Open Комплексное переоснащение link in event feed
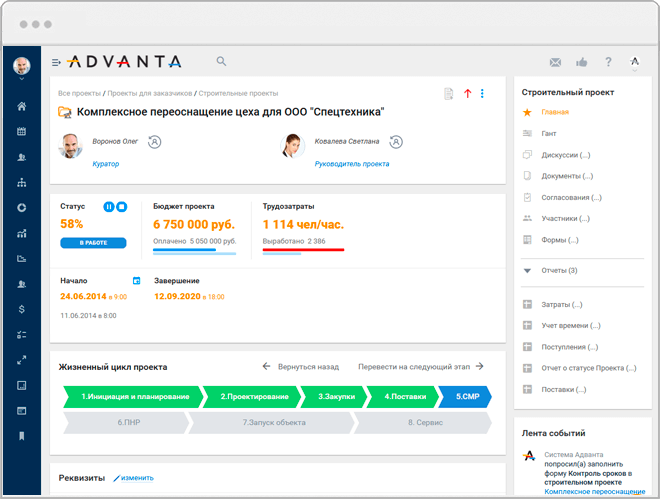660x499 pixels. coord(594,491)
